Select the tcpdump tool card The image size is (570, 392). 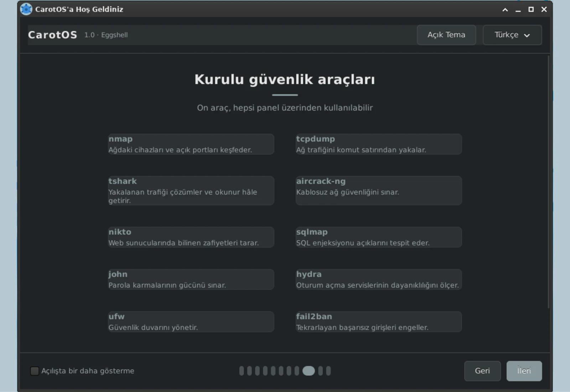(x=379, y=144)
